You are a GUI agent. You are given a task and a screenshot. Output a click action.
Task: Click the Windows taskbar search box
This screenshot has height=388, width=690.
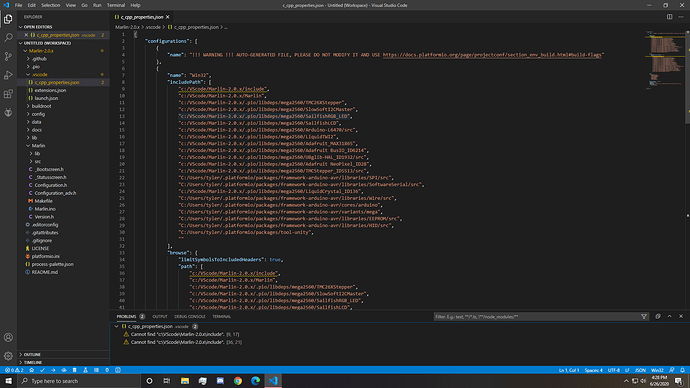[x=79, y=381]
